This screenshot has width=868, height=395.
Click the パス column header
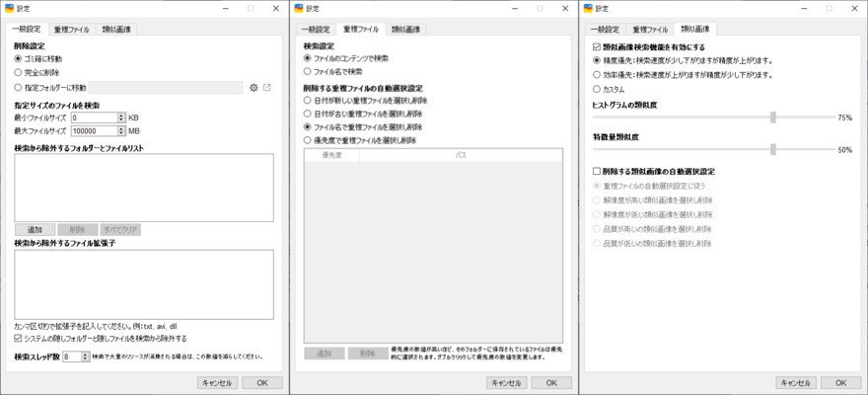tap(461, 156)
